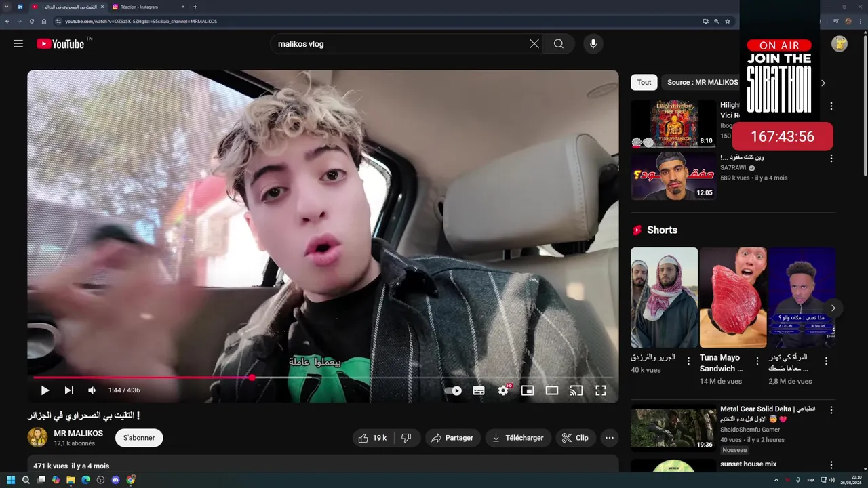Mute the video player volume
Image resolution: width=868 pixels, height=488 pixels.
[92, 390]
